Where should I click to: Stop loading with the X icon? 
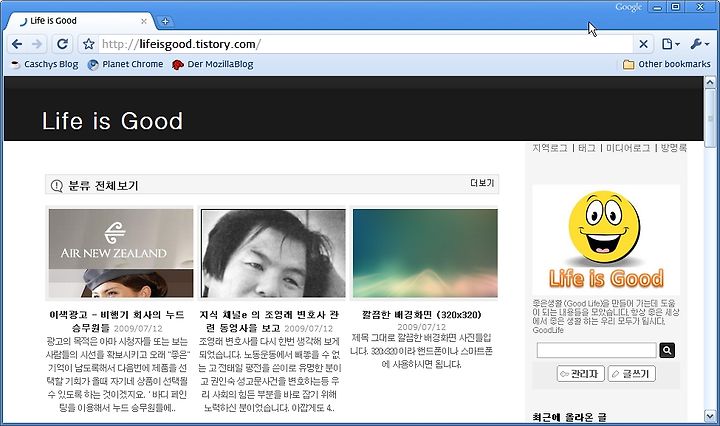[644, 44]
